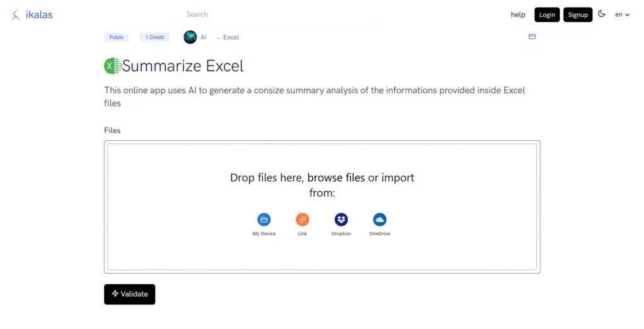Click the AI author name link
Screen dimensions: 644x329
coord(203,37)
